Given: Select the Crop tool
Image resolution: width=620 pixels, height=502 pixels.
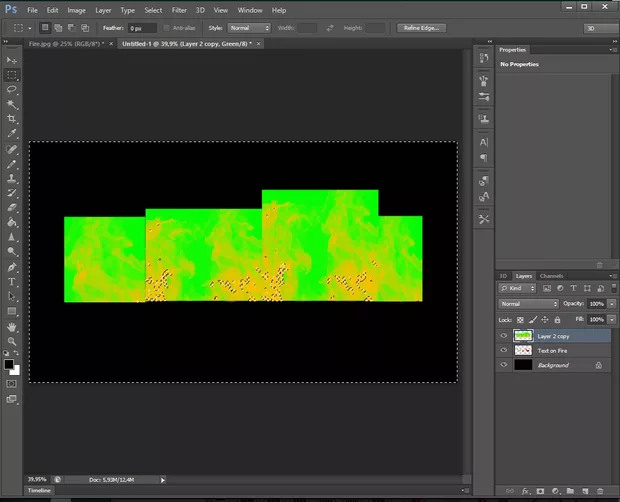Looking at the screenshot, I should pos(12,118).
